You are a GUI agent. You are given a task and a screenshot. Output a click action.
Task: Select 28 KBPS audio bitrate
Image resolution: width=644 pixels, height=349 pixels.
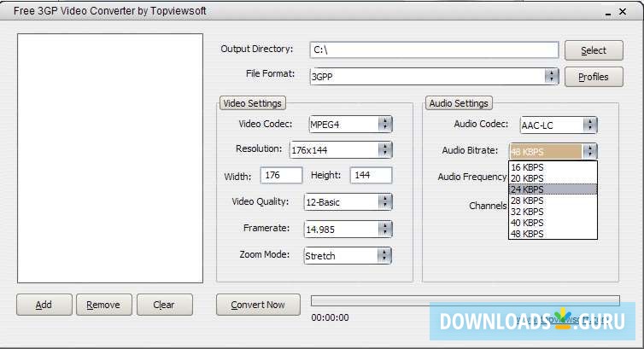point(553,201)
